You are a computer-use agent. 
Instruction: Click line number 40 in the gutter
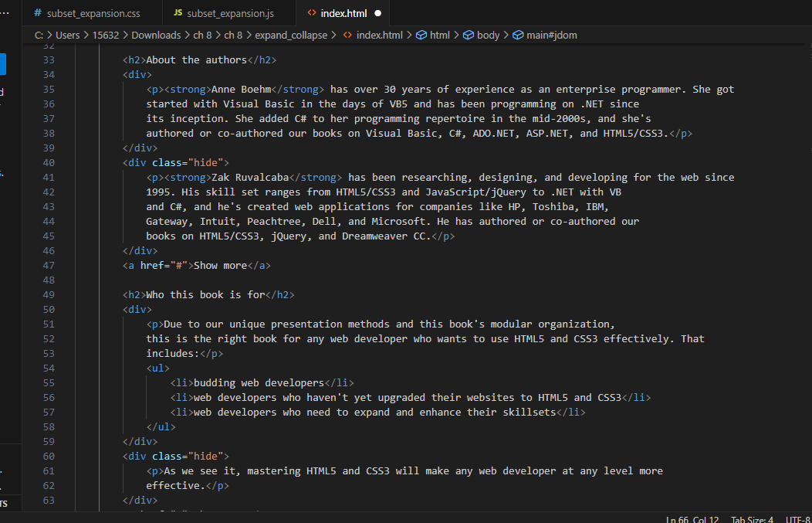pos(49,162)
